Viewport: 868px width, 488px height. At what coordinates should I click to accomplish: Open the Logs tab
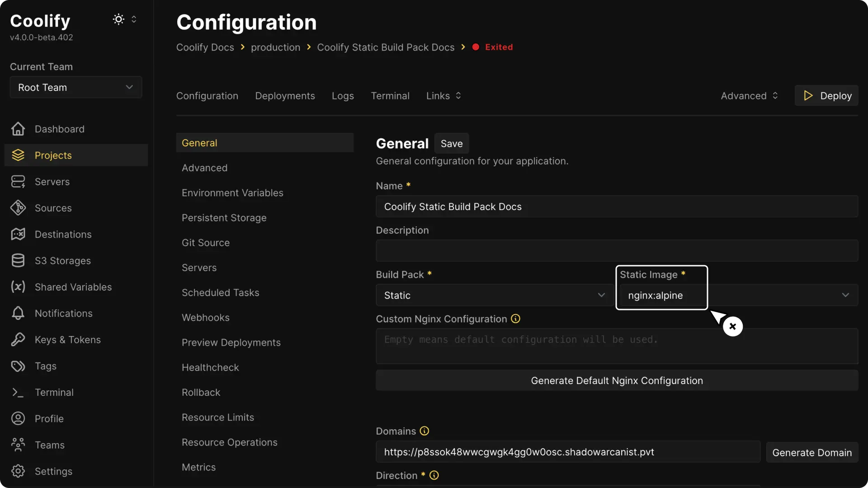[342, 95]
